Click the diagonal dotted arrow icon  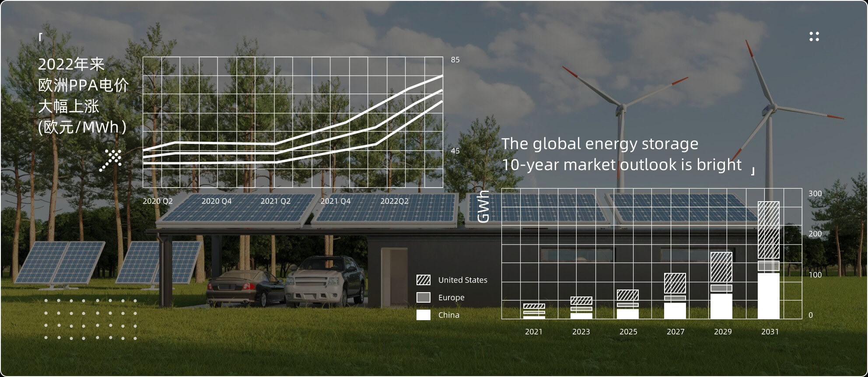[111, 160]
